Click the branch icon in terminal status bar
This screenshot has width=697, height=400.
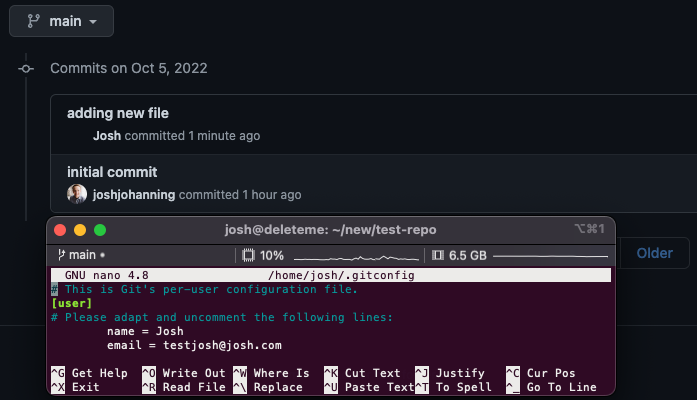(x=62, y=255)
